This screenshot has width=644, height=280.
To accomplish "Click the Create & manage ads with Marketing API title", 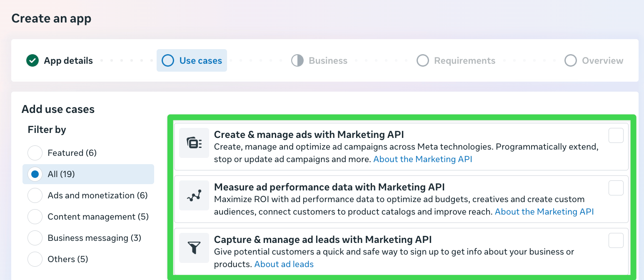I will pos(309,135).
